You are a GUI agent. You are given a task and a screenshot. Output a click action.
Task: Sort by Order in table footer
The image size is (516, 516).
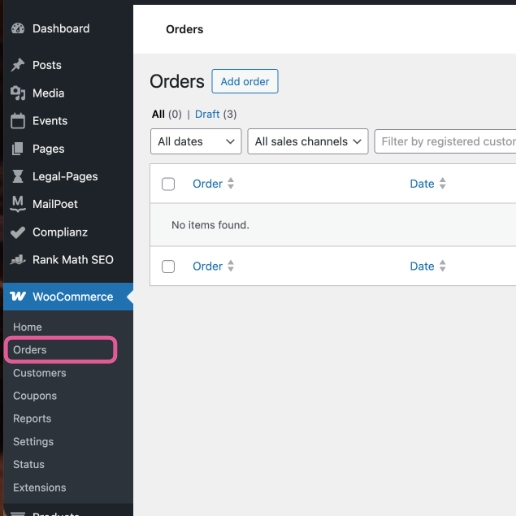207,266
